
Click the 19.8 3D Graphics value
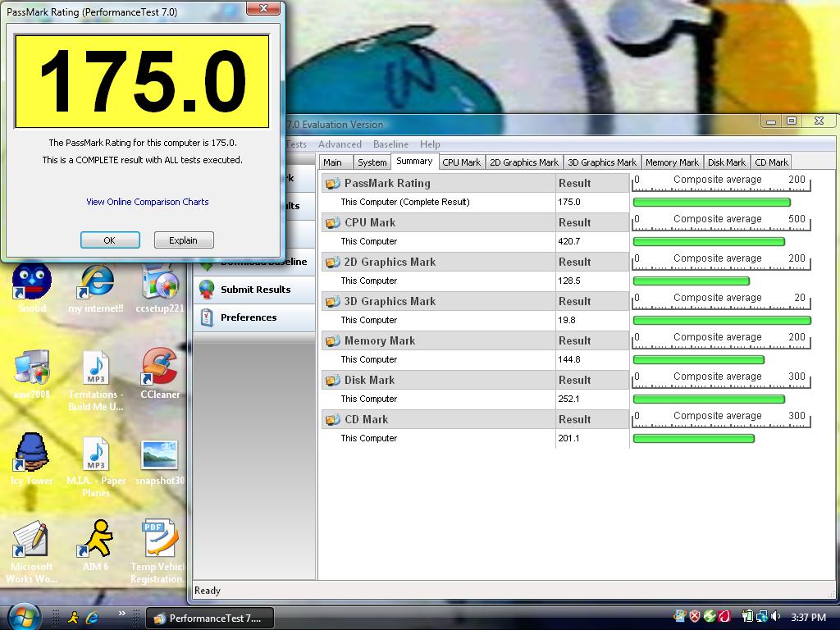click(x=567, y=321)
